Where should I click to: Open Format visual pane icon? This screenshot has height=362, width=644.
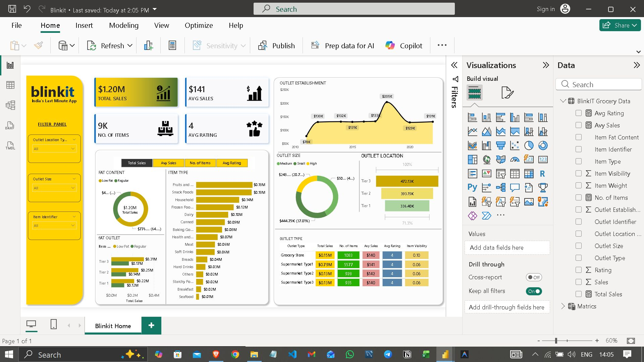pos(507,93)
